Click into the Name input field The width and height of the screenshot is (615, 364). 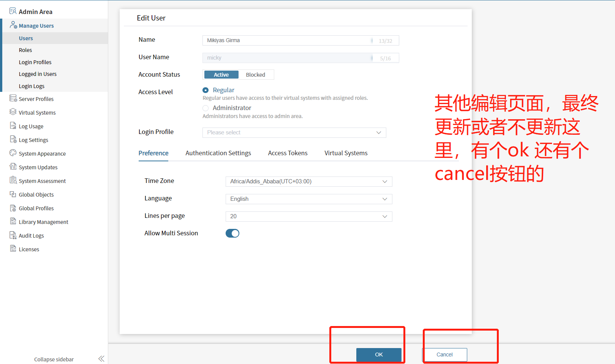click(x=287, y=41)
